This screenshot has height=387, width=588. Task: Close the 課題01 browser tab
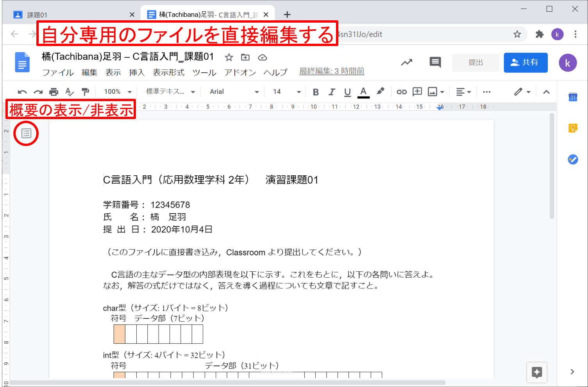point(132,15)
